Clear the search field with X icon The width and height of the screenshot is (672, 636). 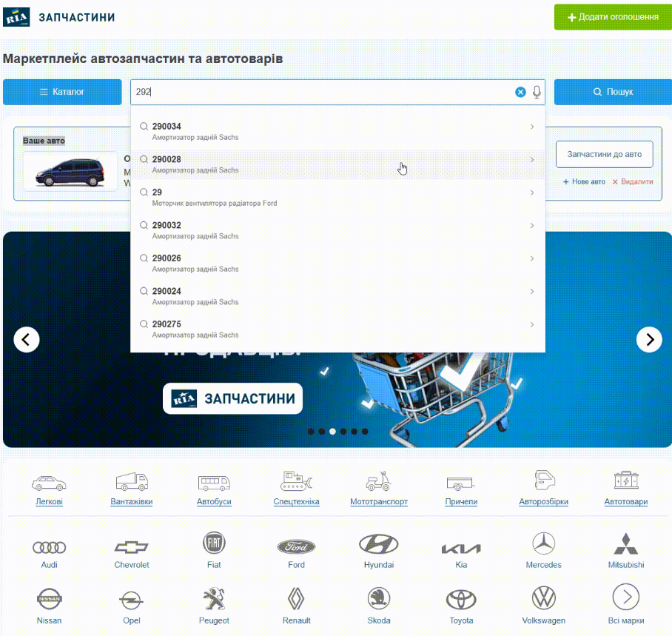pyautogui.click(x=520, y=92)
